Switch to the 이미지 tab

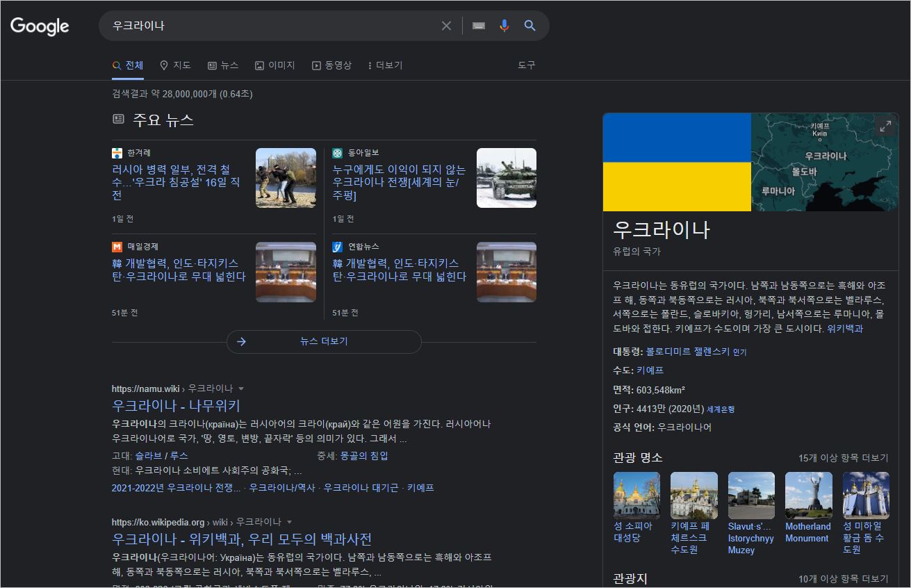click(x=274, y=65)
